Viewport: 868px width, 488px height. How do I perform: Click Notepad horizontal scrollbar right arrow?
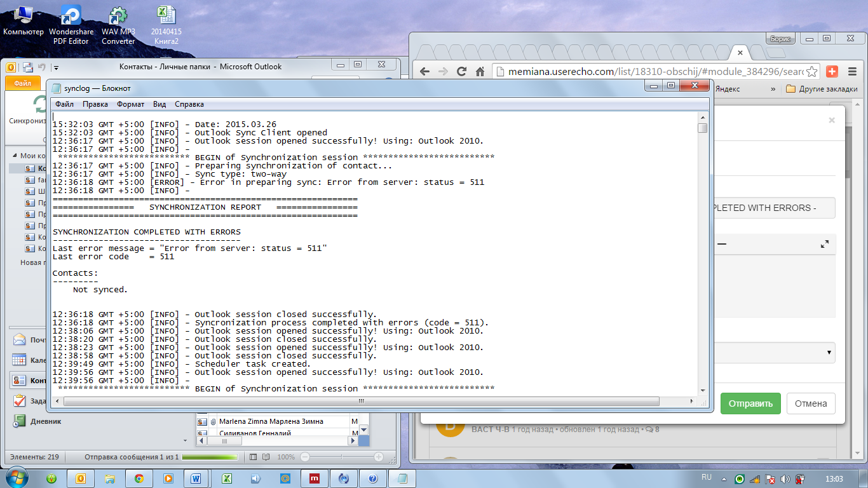[692, 401]
